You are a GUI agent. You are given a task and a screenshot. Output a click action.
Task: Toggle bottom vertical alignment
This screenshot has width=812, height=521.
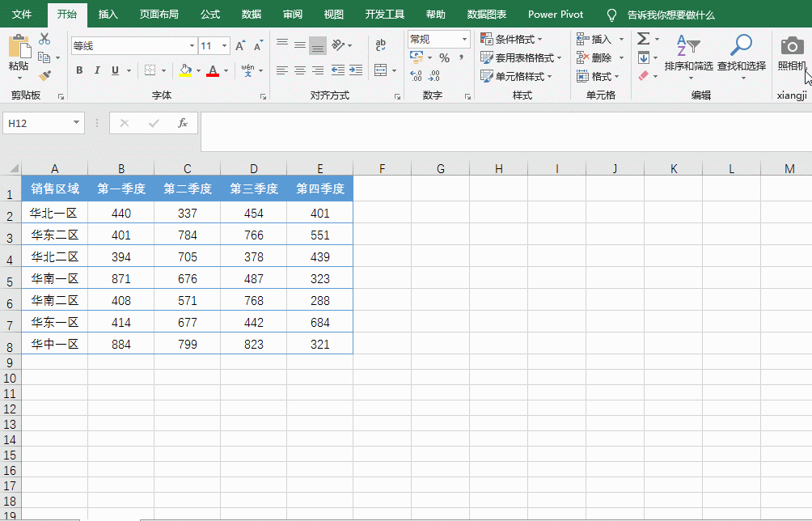[x=318, y=45]
